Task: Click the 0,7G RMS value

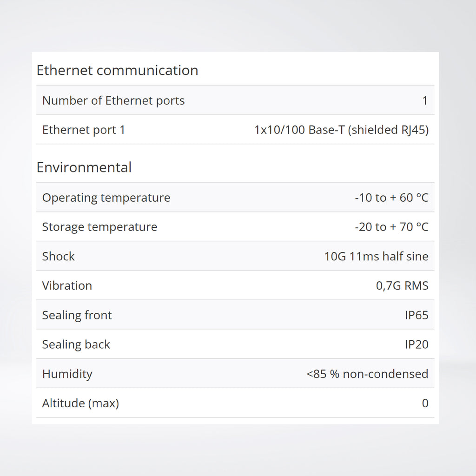Action: coord(402,285)
